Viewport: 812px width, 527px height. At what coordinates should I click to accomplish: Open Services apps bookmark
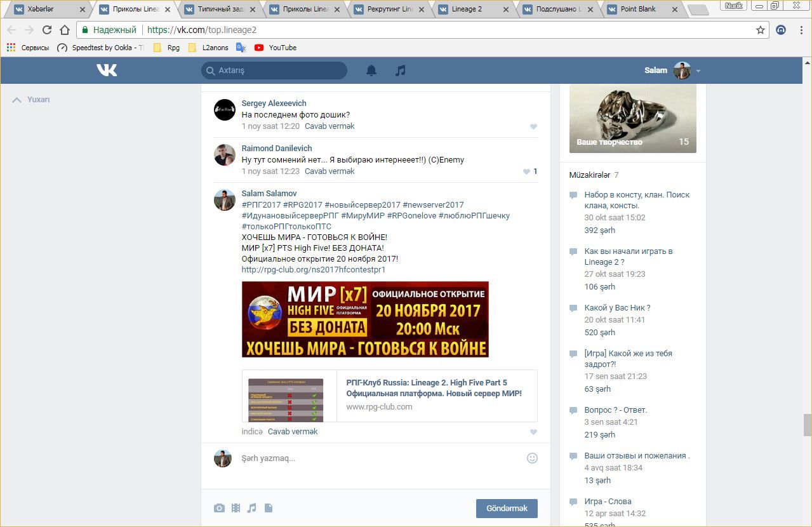coord(28,48)
